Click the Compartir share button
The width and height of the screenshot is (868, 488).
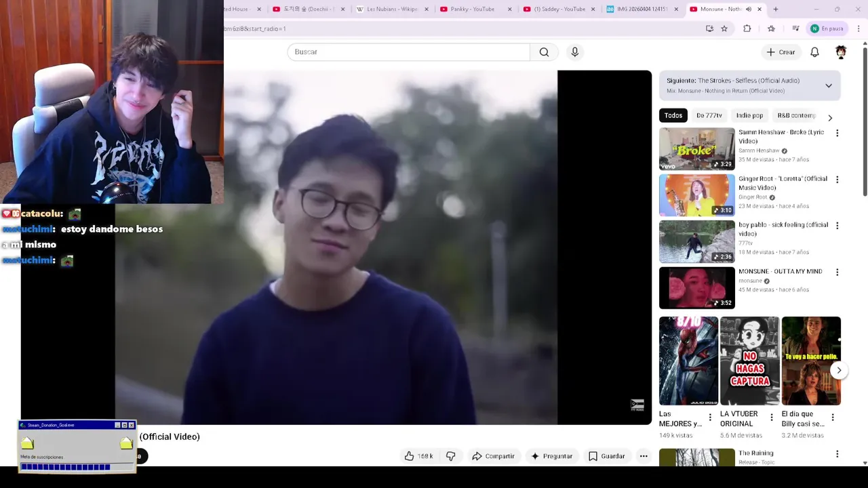point(493,456)
